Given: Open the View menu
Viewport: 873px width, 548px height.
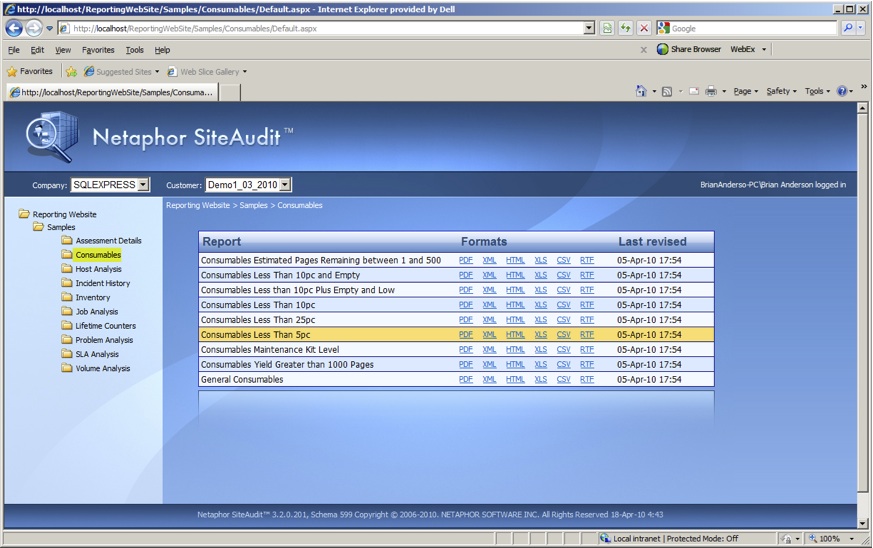Looking at the screenshot, I should pos(63,50).
